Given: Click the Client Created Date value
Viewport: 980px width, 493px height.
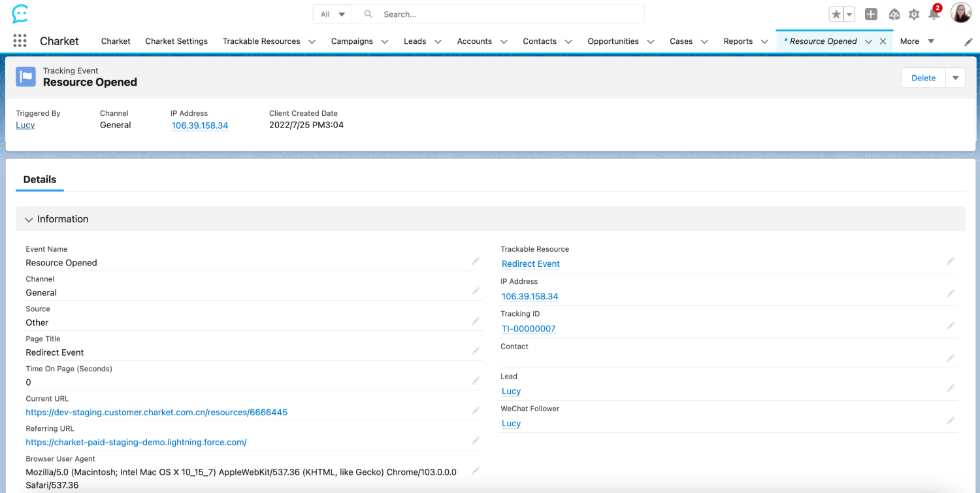Looking at the screenshot, I should point(306,125).
